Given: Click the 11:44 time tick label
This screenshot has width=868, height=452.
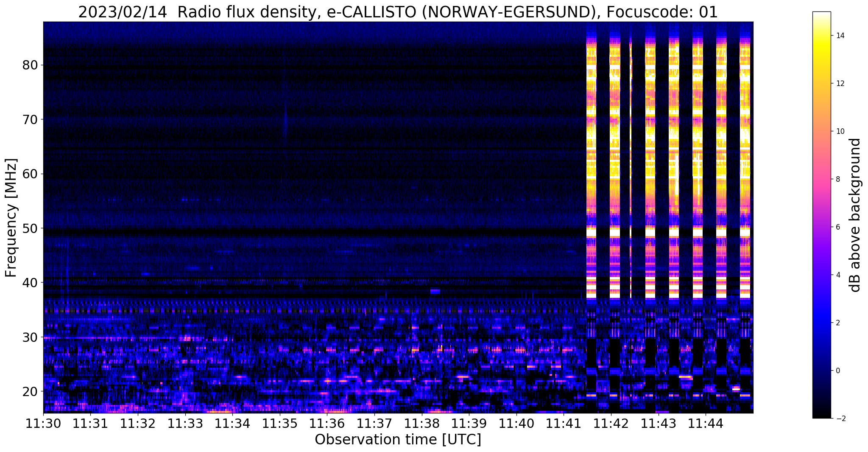Looking at the screenshot, I should [x=706, y=423].
